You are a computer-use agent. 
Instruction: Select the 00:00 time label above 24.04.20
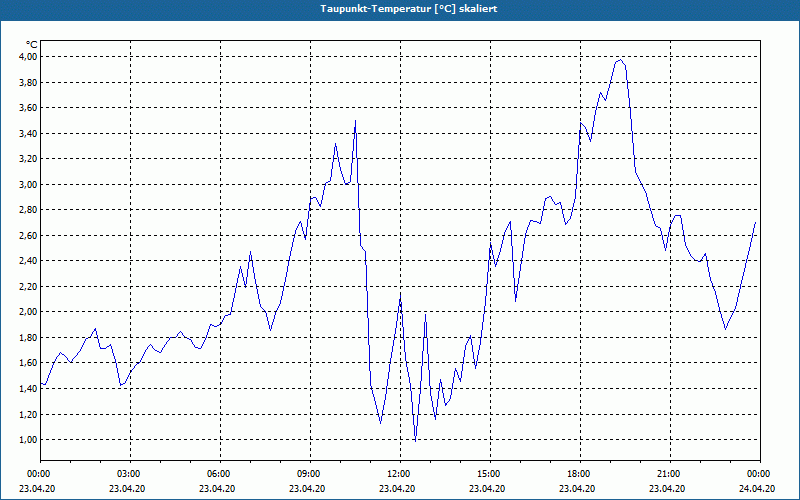click(760, 474)
